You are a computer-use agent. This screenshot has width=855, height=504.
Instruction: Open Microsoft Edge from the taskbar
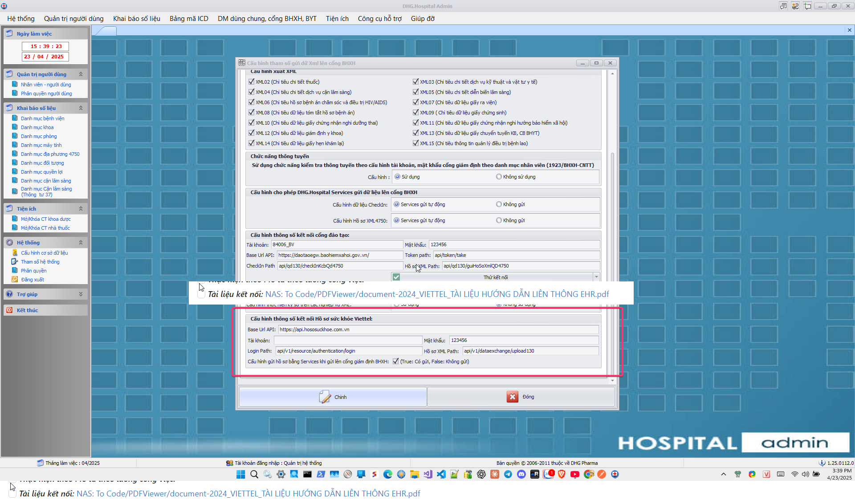pos(388,474)
